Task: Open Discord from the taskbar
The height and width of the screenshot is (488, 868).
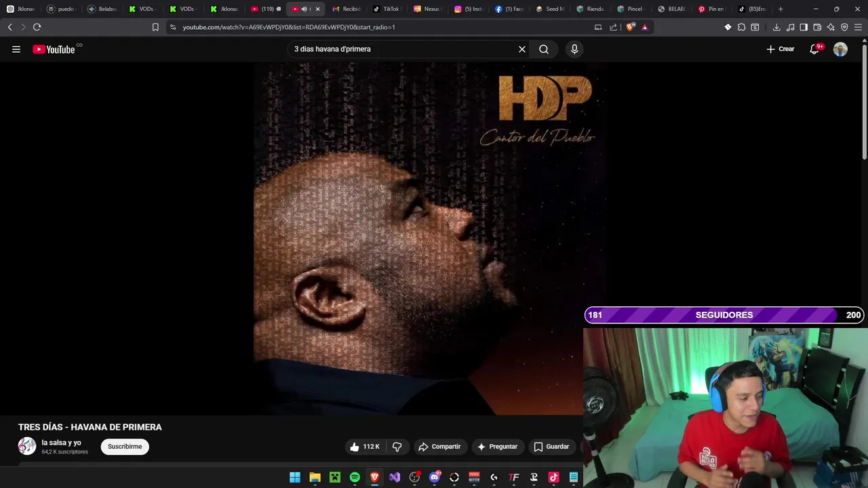Action: click(435, 478)
